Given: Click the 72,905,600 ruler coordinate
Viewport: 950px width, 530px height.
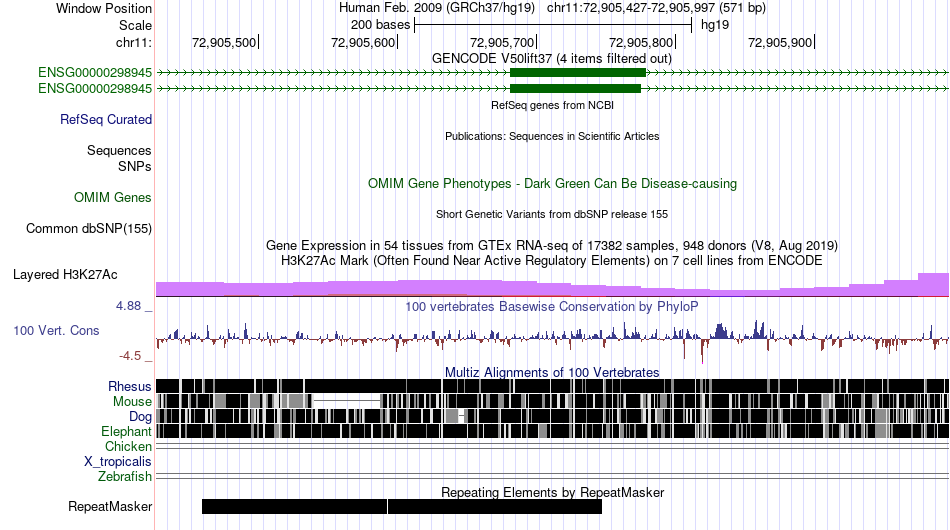Looking at the screenshot, I should pos(363,43).
